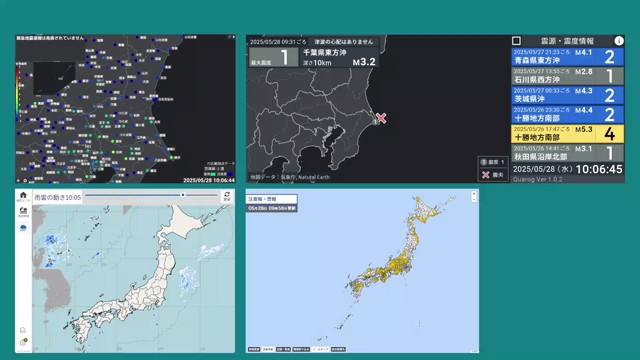
Task: Click the outlined house icon in the radar sidebar
Action: click(23, 330)
